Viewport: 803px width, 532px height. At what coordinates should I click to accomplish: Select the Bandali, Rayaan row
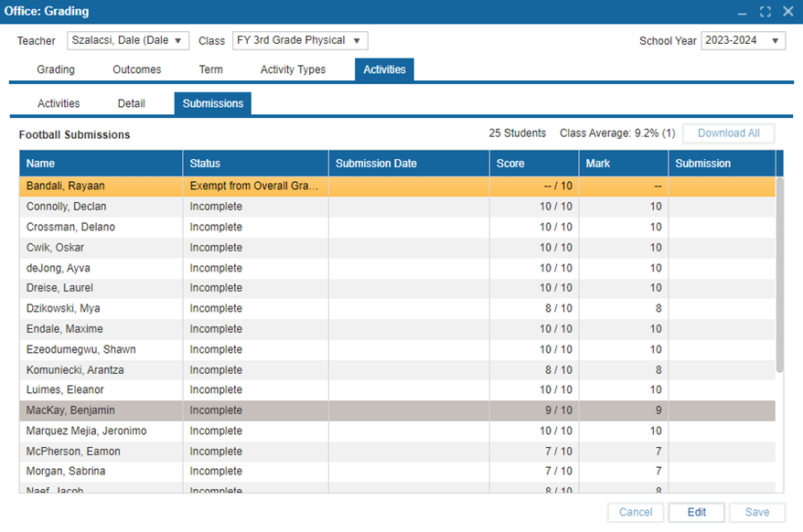[x=101, y=186]
